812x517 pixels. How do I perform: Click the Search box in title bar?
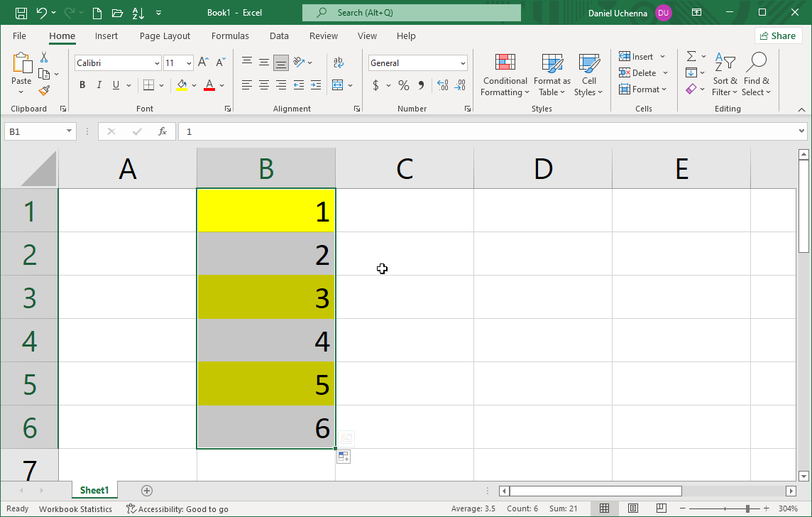click(412, 13)
